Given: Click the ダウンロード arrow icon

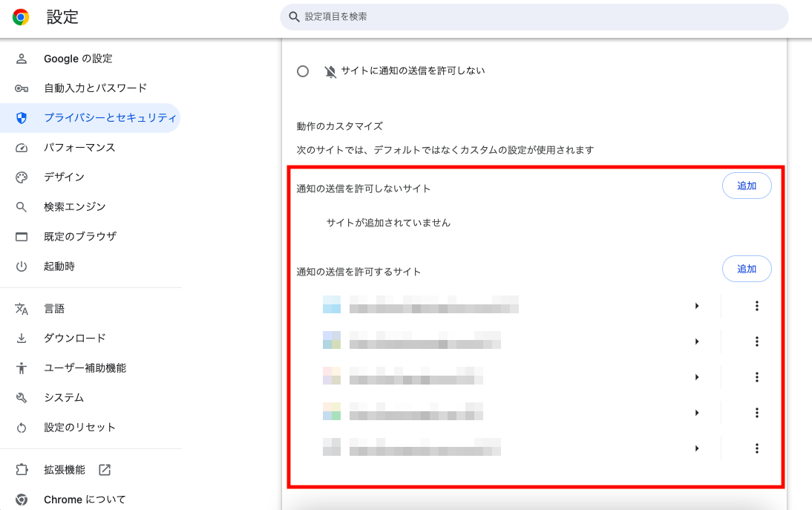Looking at the screenshot, I should coord(22,339).
